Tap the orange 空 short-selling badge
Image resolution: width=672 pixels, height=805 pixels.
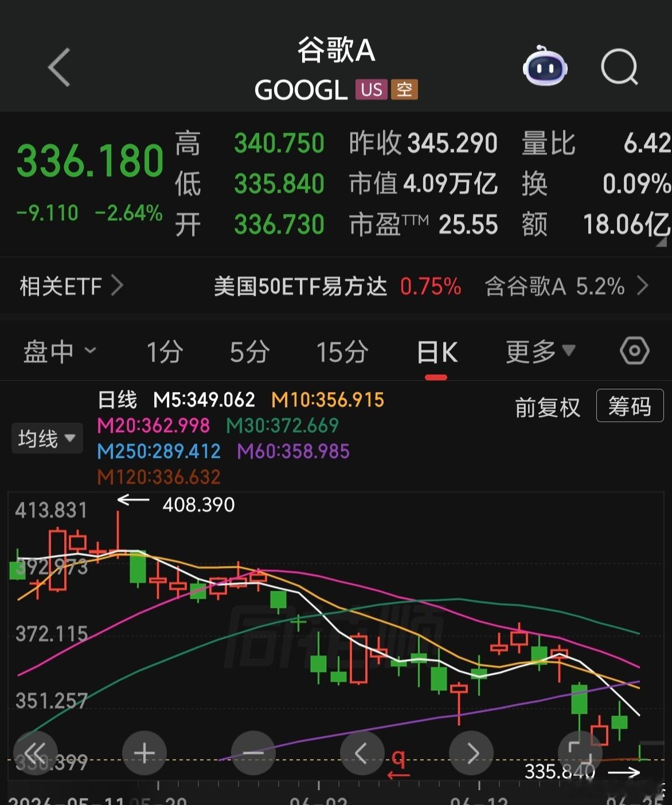404,89
